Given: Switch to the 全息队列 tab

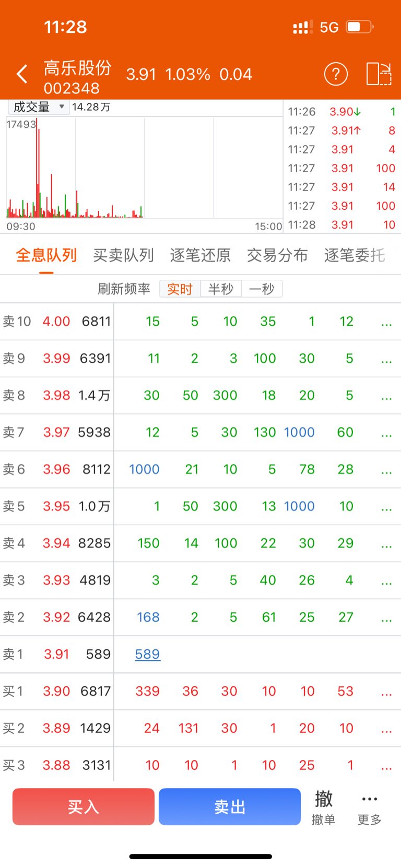Looking at the screenshot, I should pyautogui.click(x=46, y=255).
